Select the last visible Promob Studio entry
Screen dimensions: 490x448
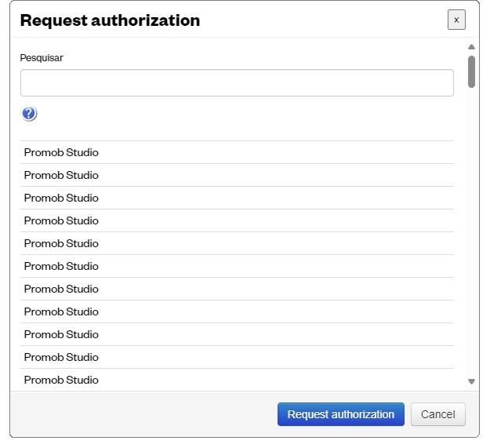(x=237, y=380)
